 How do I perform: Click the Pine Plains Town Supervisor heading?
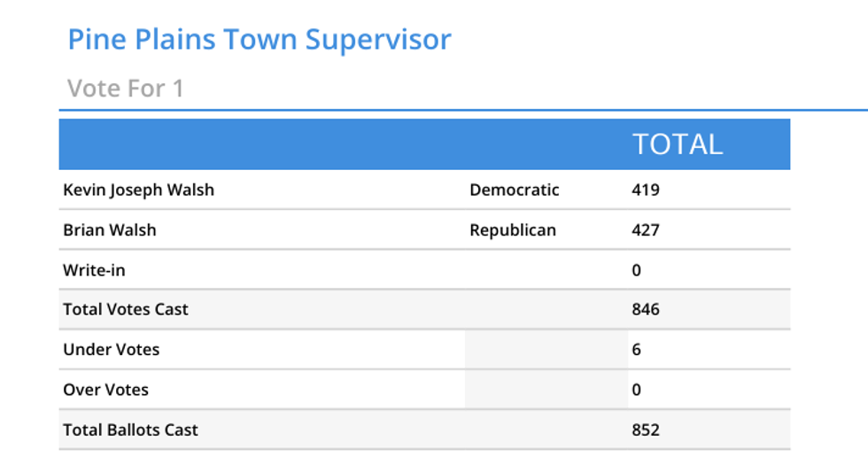pyautogui.click(x=260, y=40)
